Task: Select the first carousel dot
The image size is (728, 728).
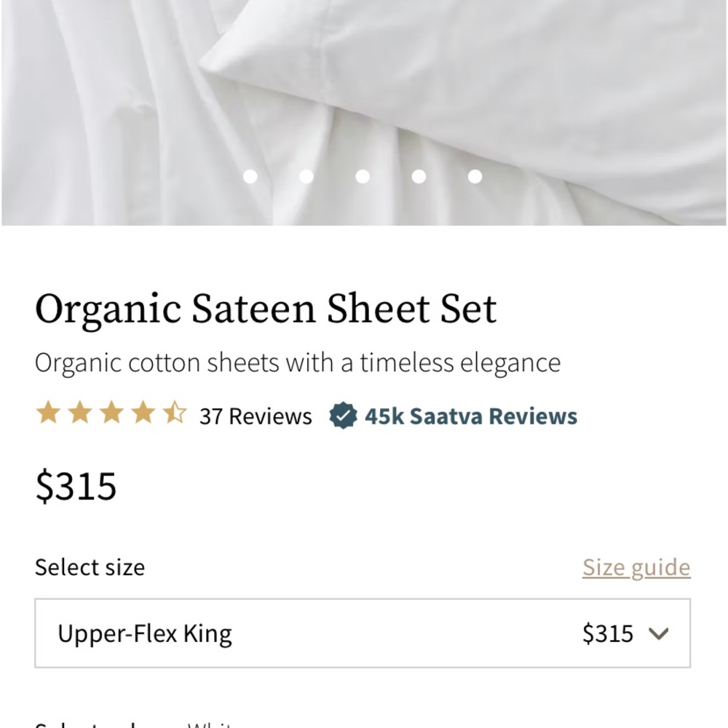Action: coord(251,175)
